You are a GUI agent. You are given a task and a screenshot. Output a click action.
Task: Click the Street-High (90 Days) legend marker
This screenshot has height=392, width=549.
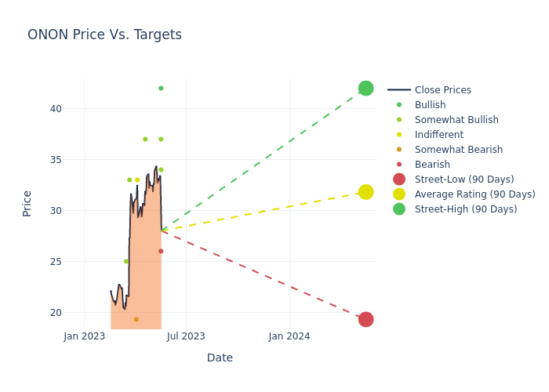click(399, 209)
